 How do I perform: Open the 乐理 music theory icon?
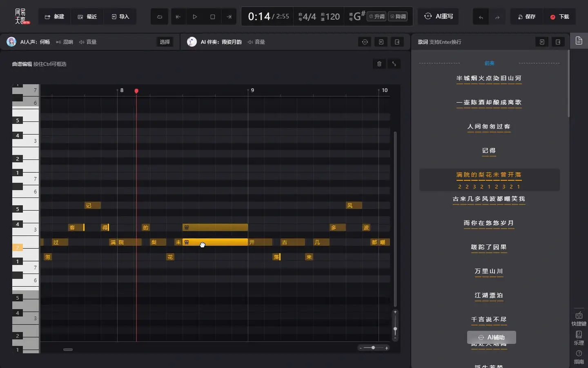(x=579, y=338)
